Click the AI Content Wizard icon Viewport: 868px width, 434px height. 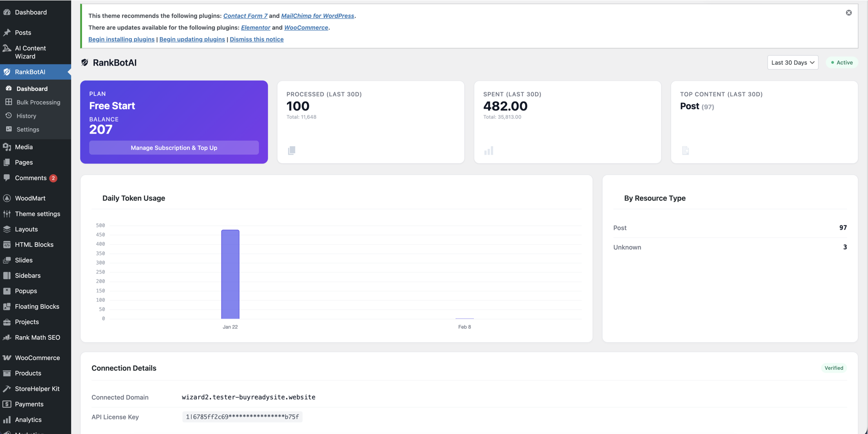click(7, 48)
